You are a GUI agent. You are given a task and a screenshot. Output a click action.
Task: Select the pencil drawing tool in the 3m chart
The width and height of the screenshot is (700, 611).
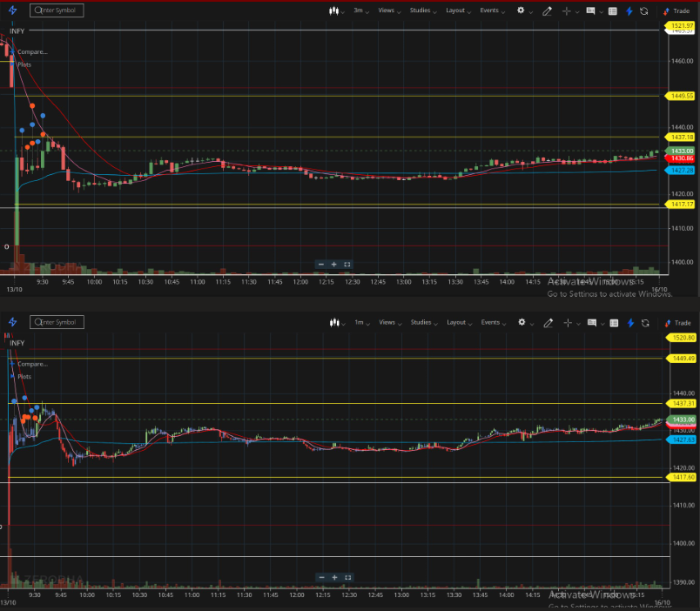[547, 11]
